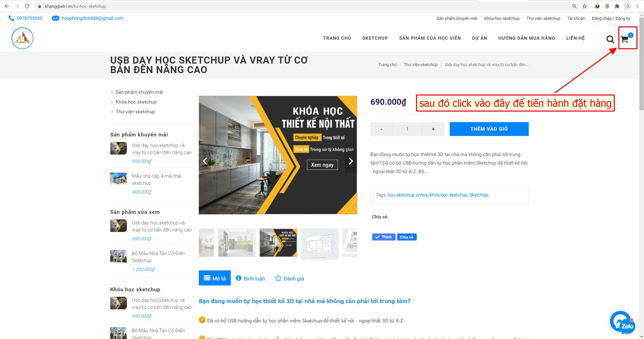Click THÊM VÀO GIỎ button
This screenshot has height=339, width=644.
pyautogui.click(x=489, y=129)
